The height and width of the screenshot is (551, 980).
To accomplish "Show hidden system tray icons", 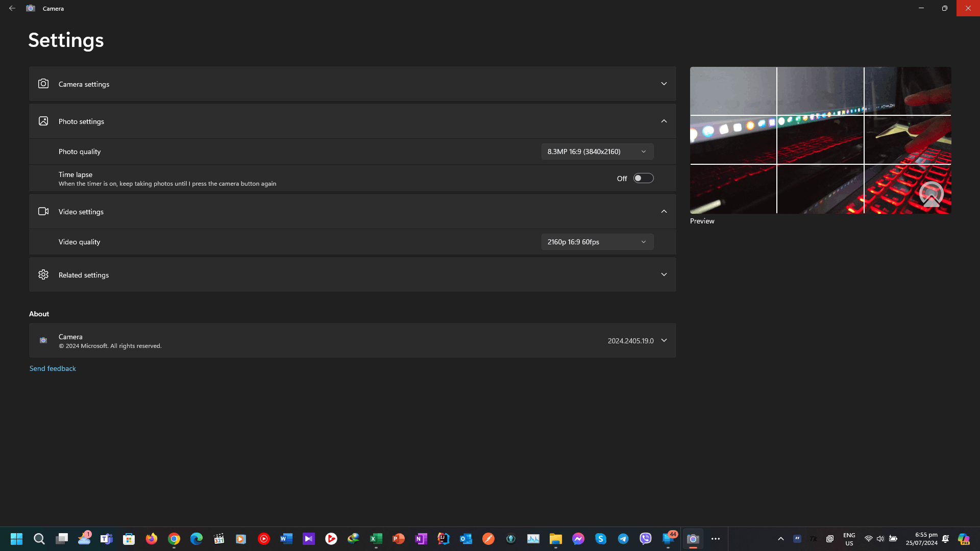I will [780, 539].
